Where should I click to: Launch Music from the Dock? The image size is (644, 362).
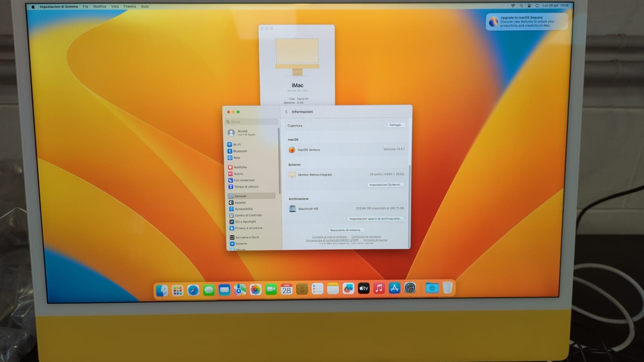tap(379, 288)
